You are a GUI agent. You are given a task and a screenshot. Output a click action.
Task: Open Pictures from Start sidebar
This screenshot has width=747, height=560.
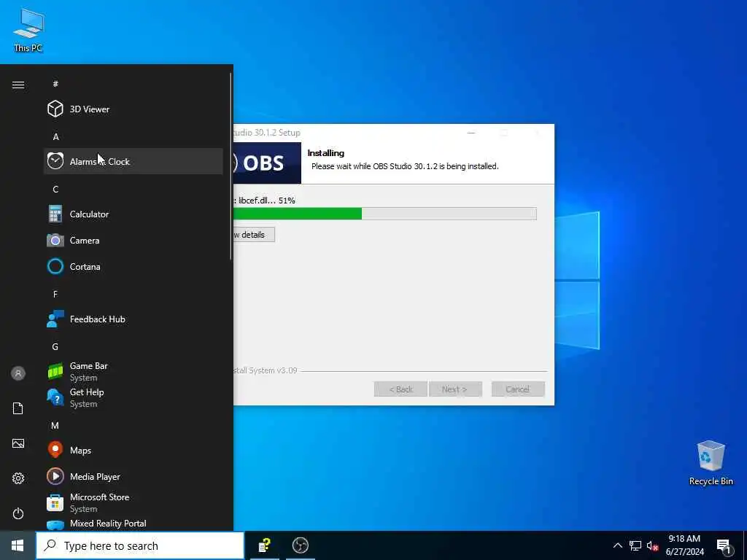[x=18, y=443]
